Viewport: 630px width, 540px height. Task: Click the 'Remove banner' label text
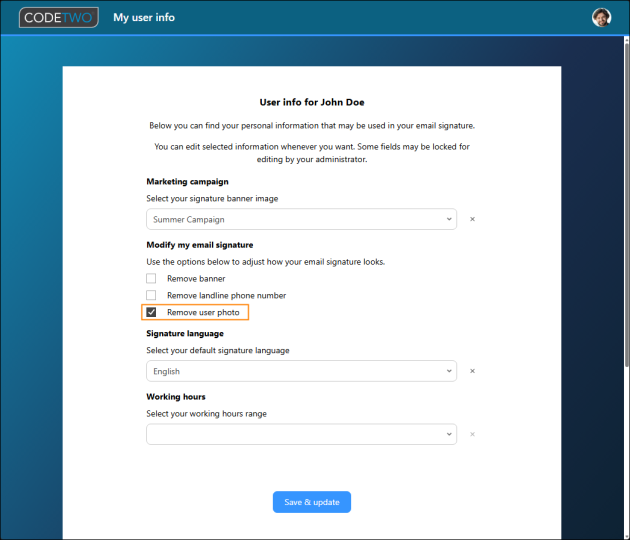coord(196,278)
